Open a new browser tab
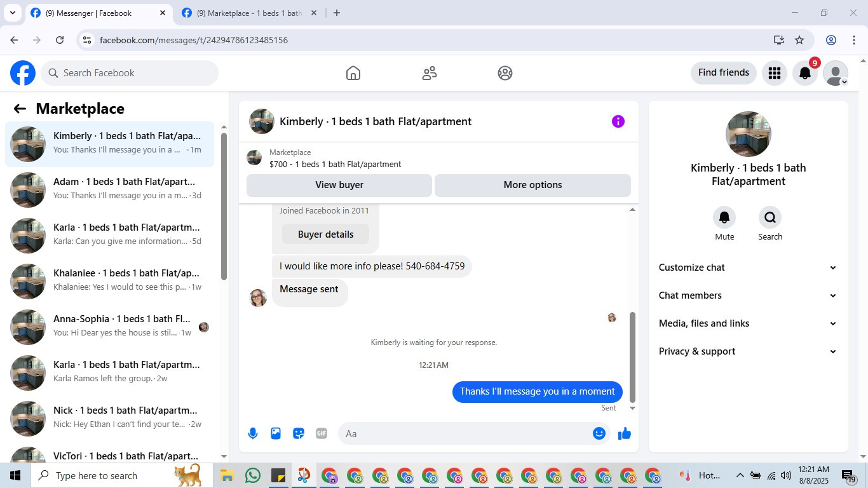Screen dimensions: 868x488 (x=337, y=13)
